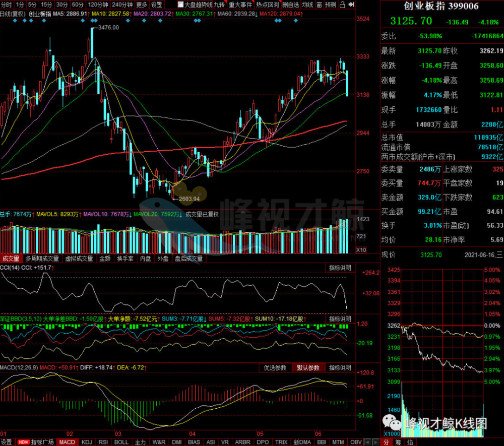
Task: Click the right scroll arrow after OBV
Action: tap(375, 442)
